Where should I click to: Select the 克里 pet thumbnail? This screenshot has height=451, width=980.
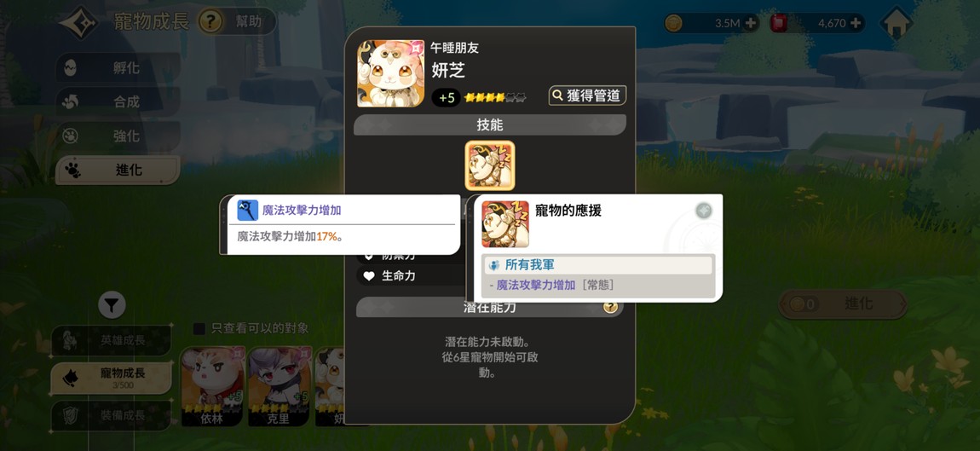point(279,386)
